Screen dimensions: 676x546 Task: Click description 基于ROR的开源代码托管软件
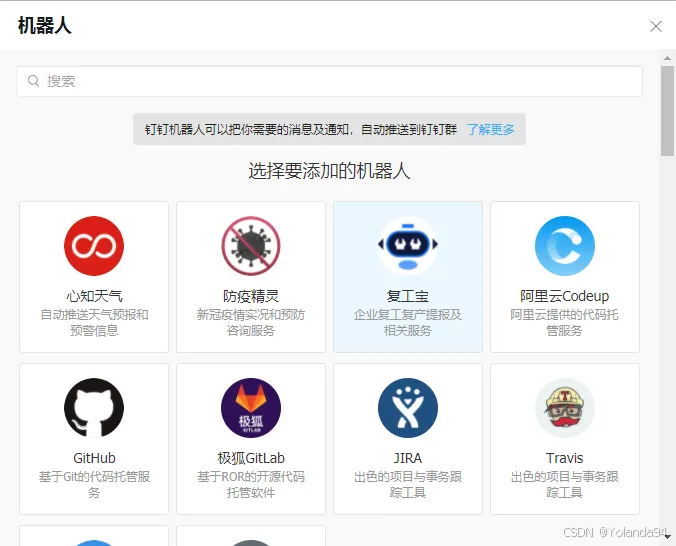click(x=251, y=484)
